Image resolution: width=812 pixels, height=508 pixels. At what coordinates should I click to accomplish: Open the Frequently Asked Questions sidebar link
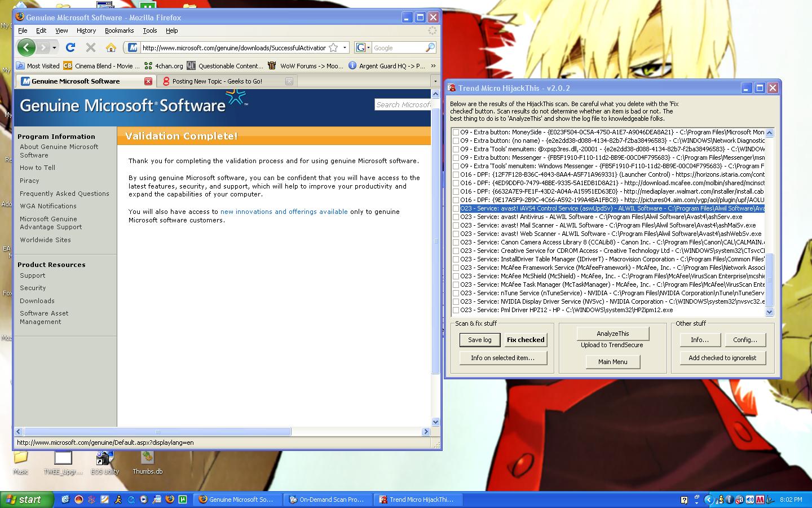[64, 194]
